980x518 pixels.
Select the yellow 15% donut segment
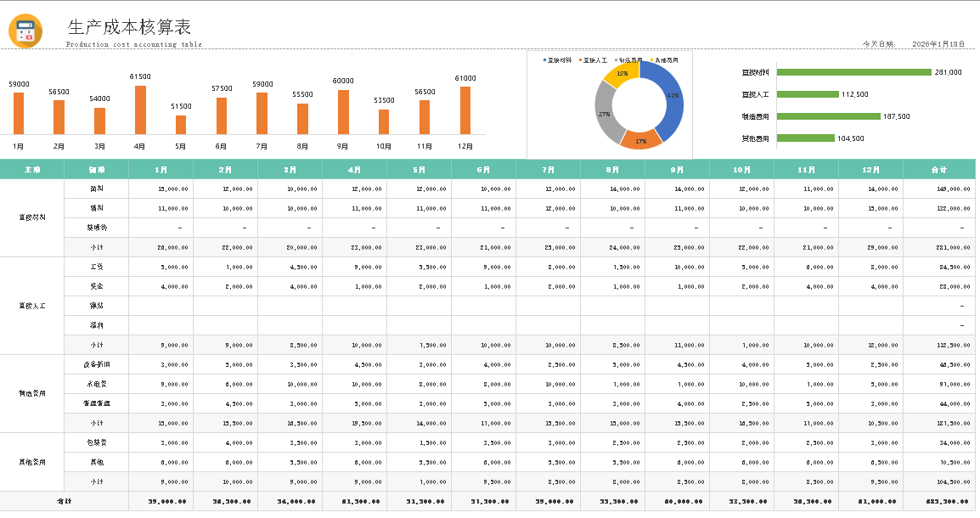[619, 74]
